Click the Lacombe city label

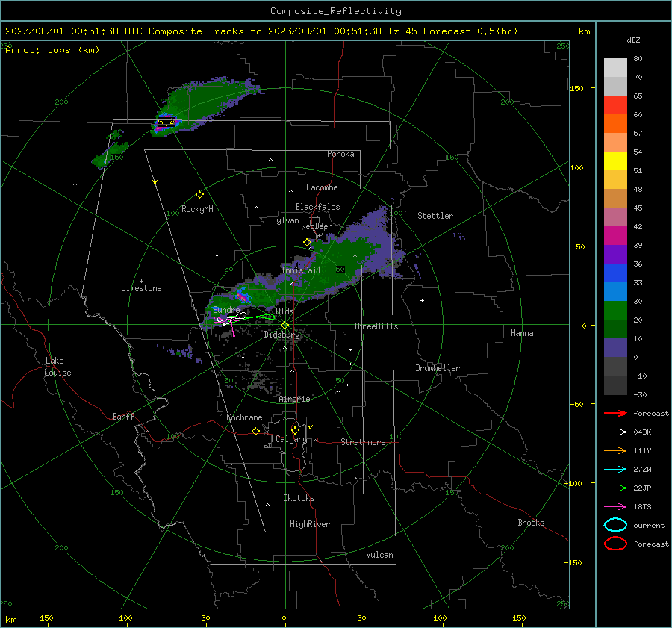point(322,187)
